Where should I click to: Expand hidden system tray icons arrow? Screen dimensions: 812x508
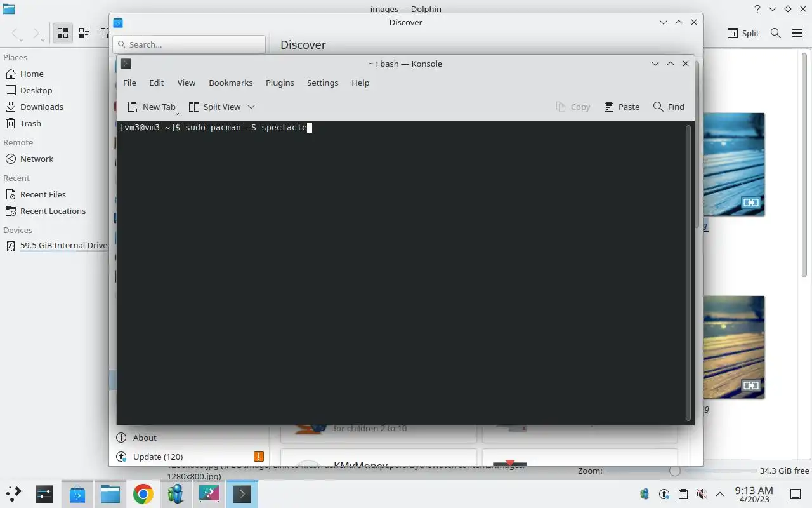coord(720,494)
